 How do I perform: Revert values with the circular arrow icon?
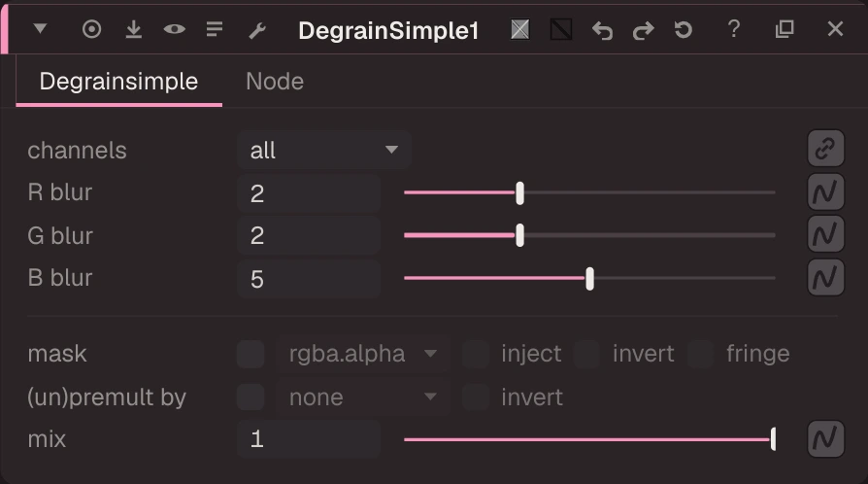tap(684, 29)
